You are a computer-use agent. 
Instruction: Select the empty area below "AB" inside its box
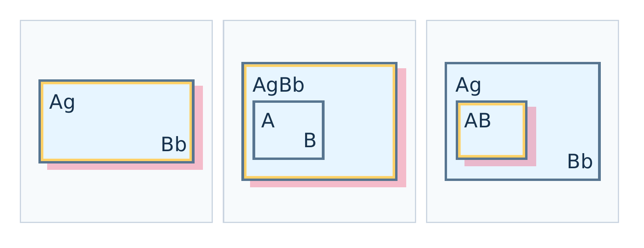pyautogui.click(x=491, y=142)
